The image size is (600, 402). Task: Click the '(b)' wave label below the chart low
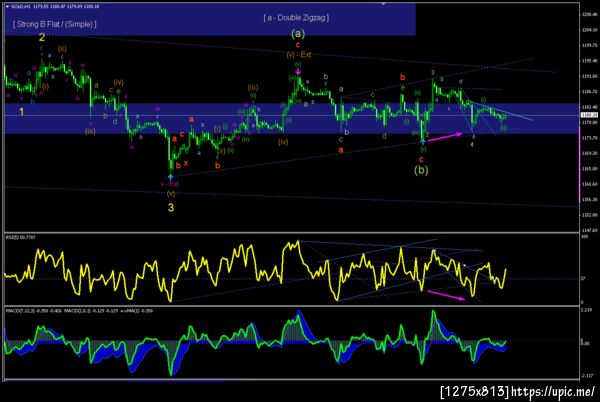[421, 170]
